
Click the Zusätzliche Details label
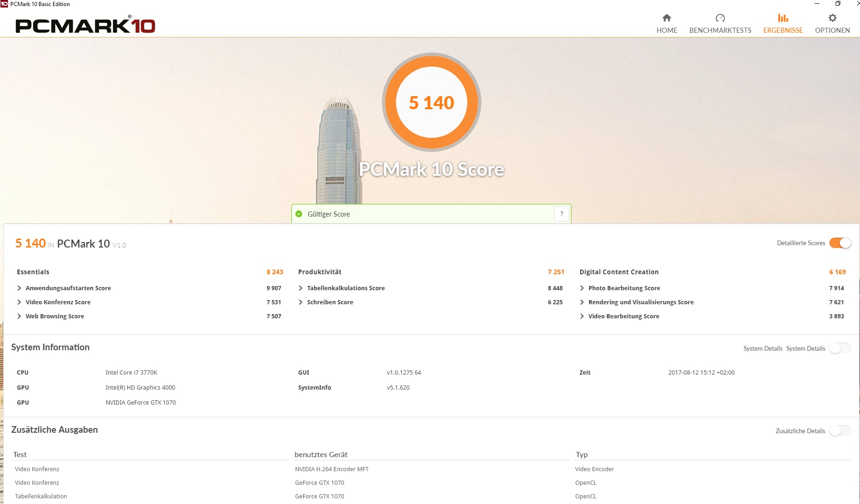coord(800,431)
